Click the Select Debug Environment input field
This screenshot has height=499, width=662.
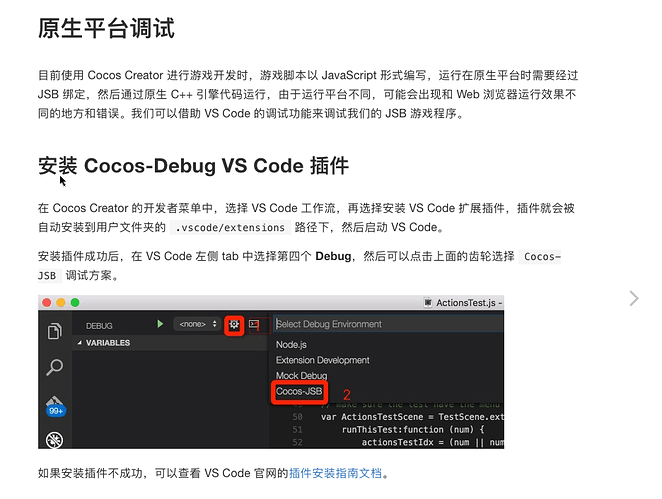pos(388,324)
